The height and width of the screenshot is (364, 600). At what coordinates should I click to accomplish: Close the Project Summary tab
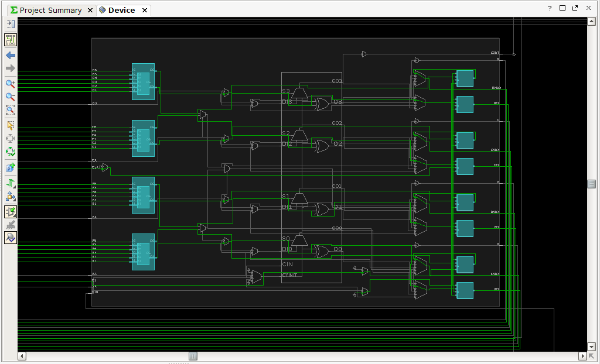pyautogui.click(x=90, y=11)
